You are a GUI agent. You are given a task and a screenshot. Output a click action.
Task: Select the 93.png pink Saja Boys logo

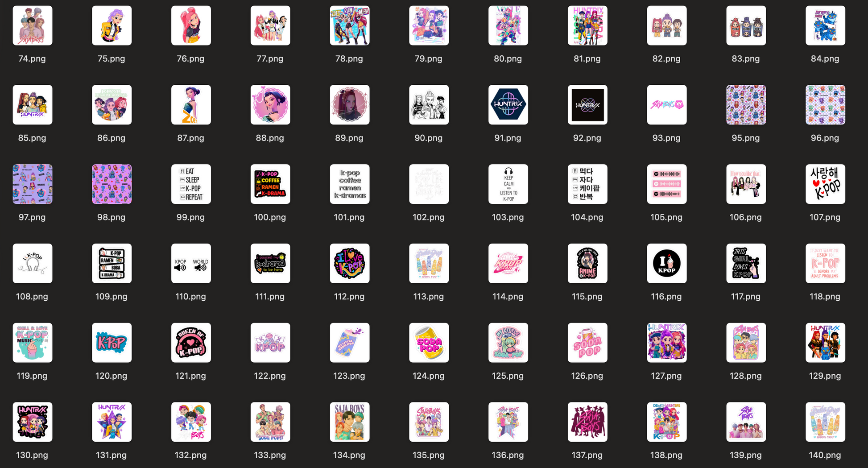pos(666,105)
